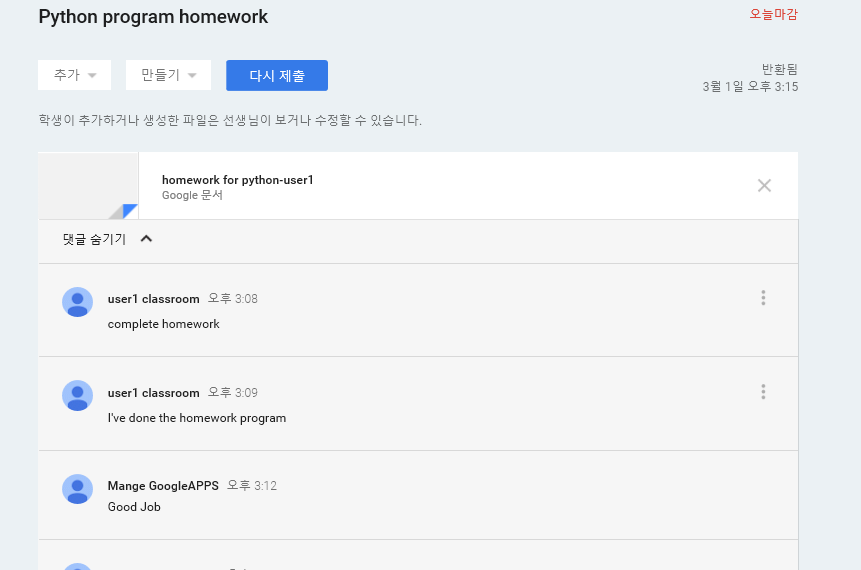Click the 반환됨 status text

(779, 69)
